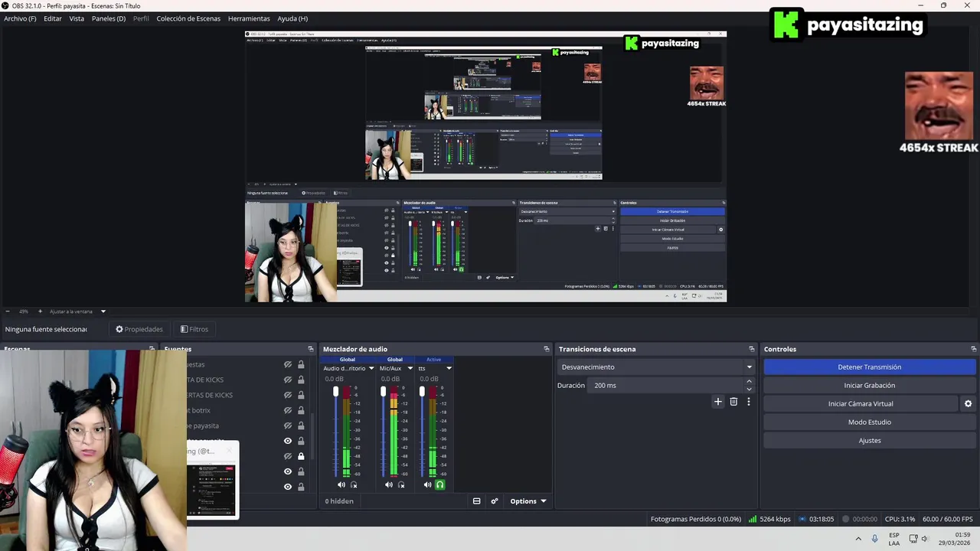Click Iniciar Grabación button
This screenshot has width=980, height=551.
[x=870, y=386]
